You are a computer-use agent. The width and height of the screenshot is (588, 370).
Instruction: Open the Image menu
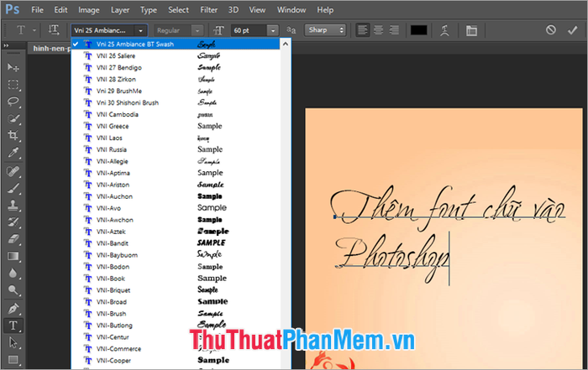tap(89, 10)
